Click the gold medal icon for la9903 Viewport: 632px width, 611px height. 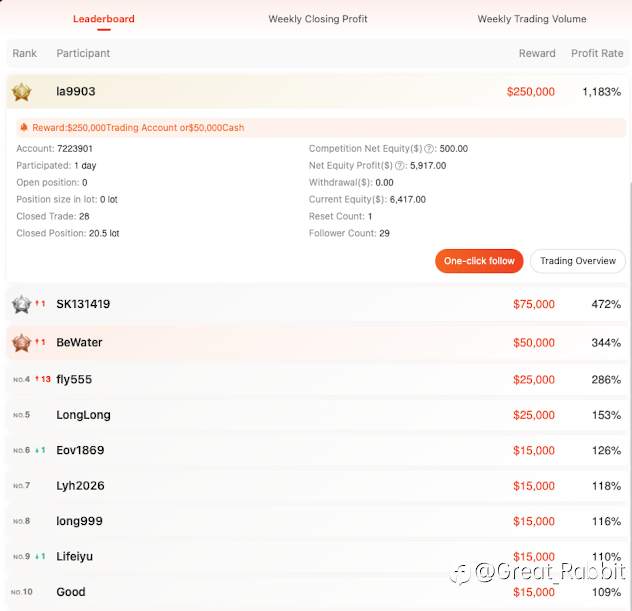(x=21, y=92)
